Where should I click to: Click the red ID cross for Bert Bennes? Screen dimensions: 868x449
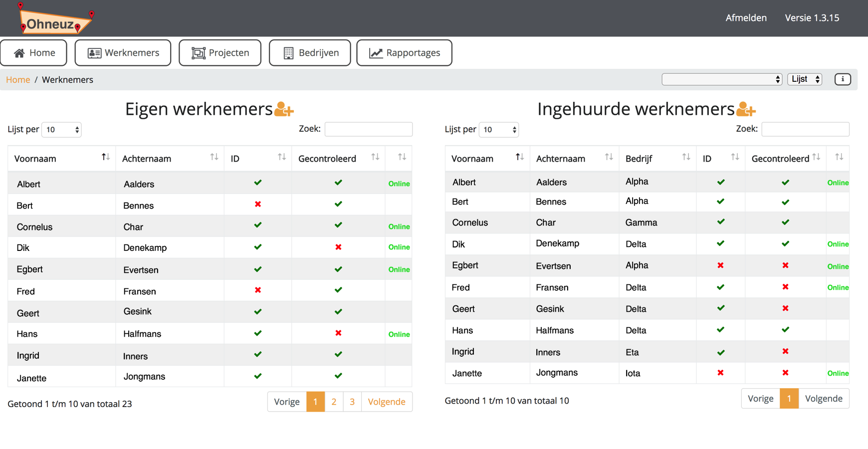[258, 205]
